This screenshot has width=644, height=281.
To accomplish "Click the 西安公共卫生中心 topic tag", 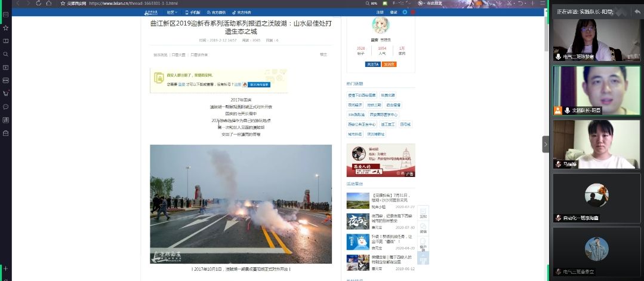I will pyautogui.click(x=362, y=124).
